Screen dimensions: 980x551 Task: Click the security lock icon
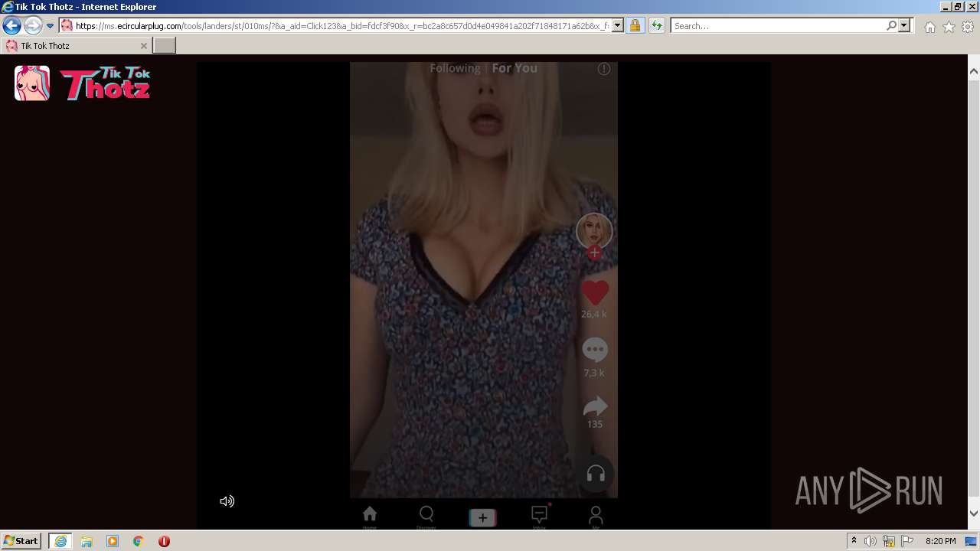(x=635, y=26)
